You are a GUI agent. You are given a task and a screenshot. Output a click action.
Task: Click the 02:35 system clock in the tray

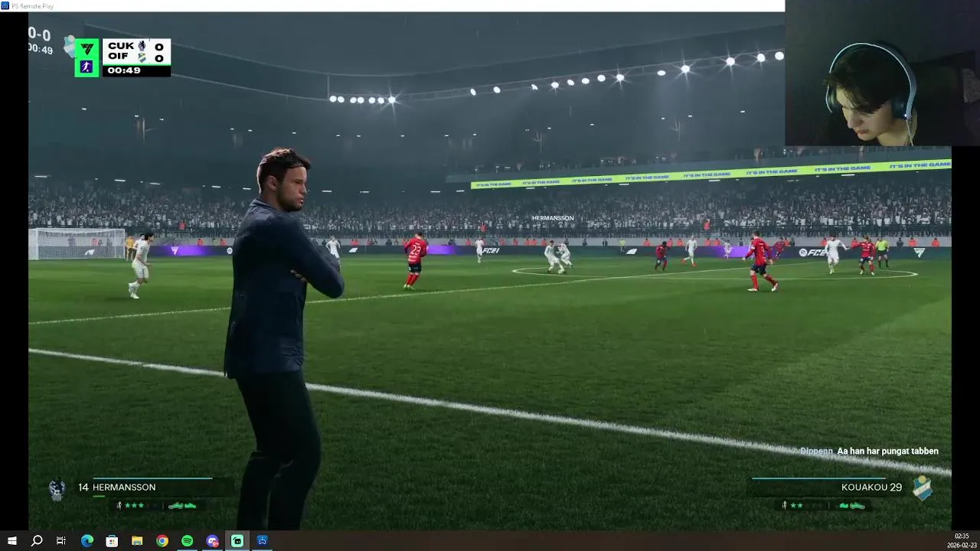962,536
